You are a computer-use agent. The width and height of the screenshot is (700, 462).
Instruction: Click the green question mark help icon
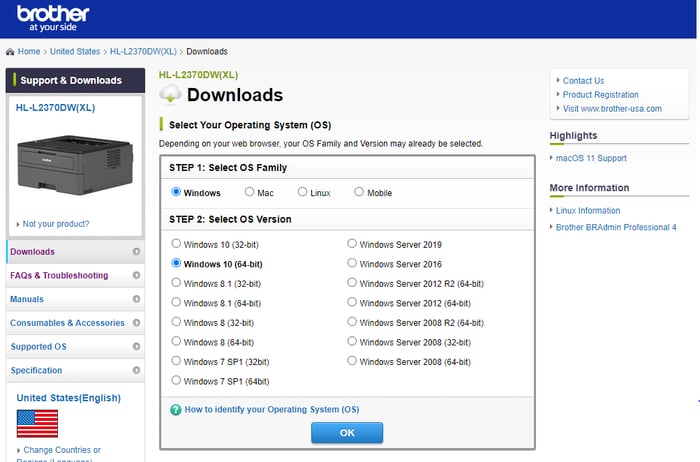[x=175, y=409]
